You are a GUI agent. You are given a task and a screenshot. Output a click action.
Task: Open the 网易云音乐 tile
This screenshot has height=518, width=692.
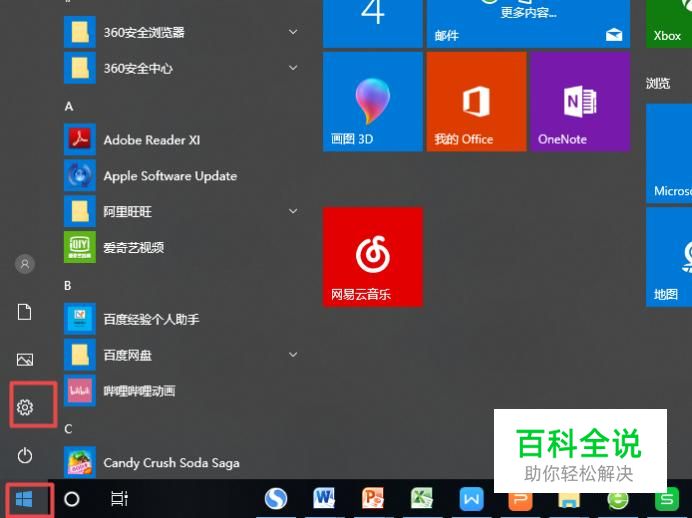point(372,257)
